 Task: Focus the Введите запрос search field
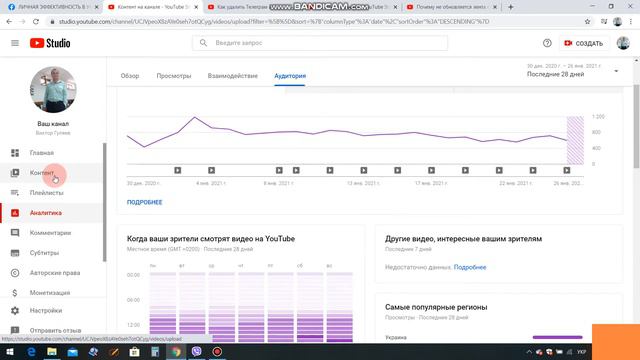320,43
